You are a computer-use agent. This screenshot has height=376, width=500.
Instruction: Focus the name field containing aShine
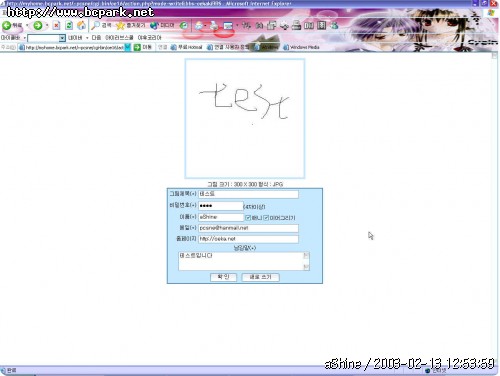(221, 217)
